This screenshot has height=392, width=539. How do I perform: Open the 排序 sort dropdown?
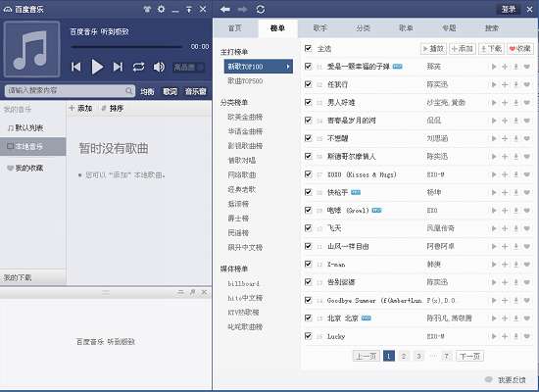(x=113, y=109)
